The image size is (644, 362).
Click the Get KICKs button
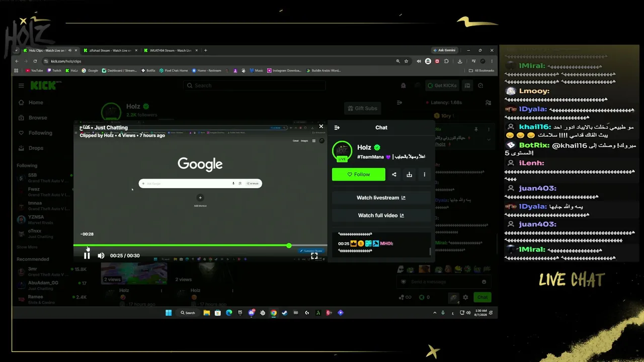(442, 85)
